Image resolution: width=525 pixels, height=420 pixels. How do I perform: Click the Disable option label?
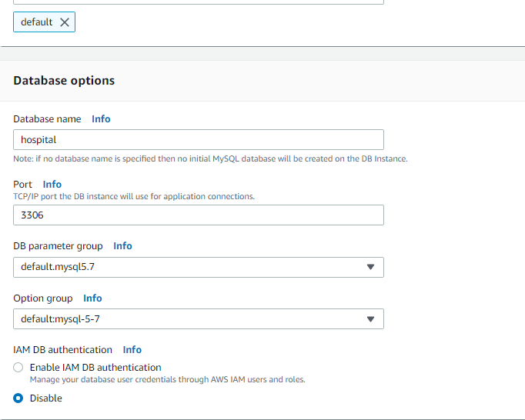[46, 398]
